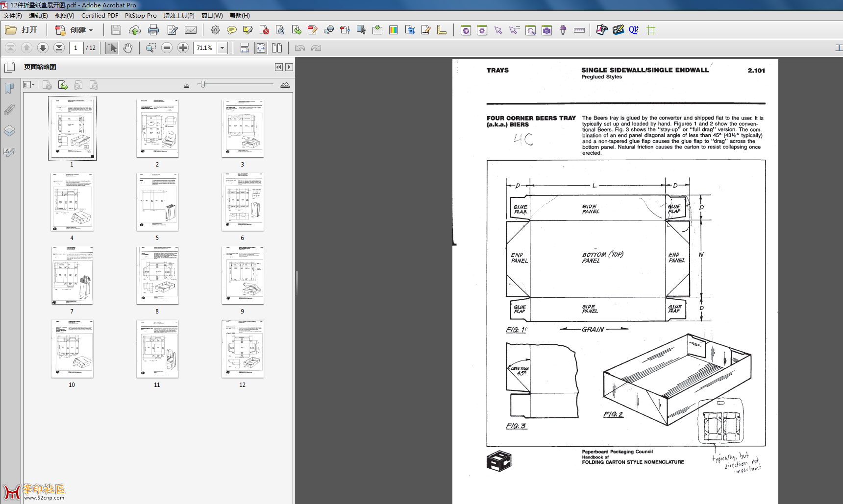Show the Bookmarks side panel

click(x=9, y=88)
